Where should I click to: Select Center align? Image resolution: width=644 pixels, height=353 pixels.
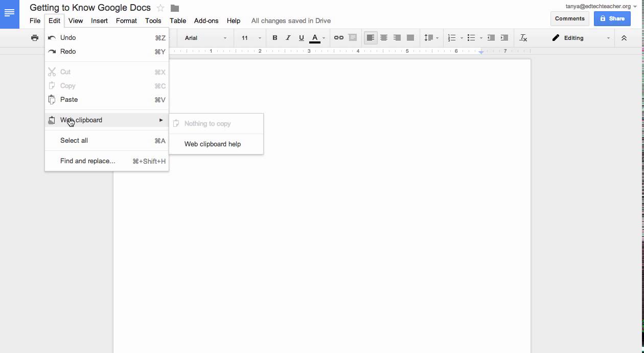(384, 38)
